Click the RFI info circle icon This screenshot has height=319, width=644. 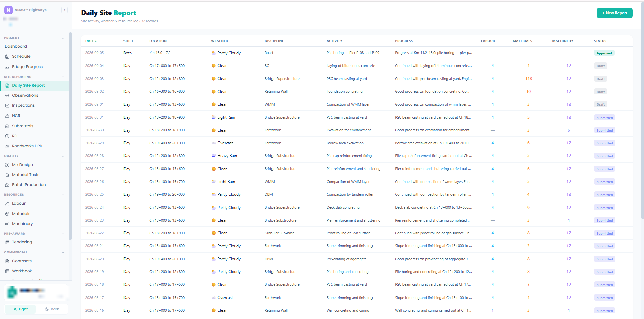pos(7,136)
